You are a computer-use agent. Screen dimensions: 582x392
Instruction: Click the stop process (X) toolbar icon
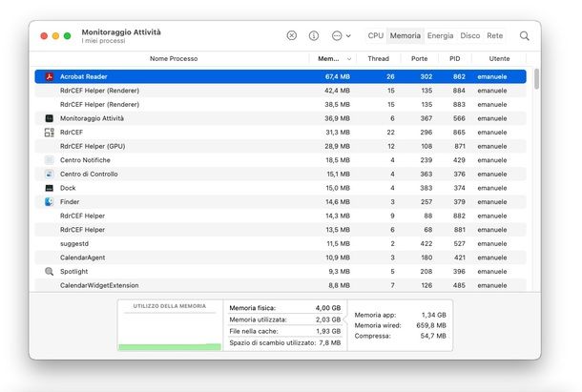coord(292,35)
